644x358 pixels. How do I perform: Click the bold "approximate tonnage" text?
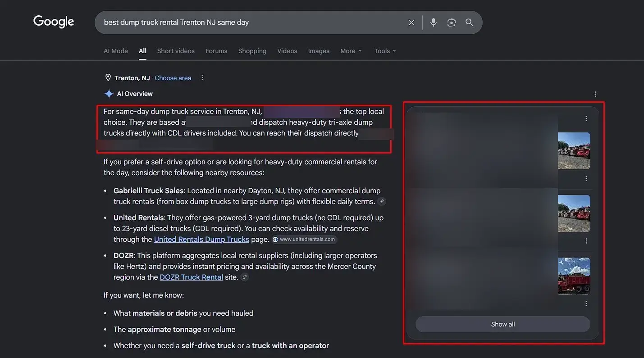pyautogui.click(x=164, y=330)
